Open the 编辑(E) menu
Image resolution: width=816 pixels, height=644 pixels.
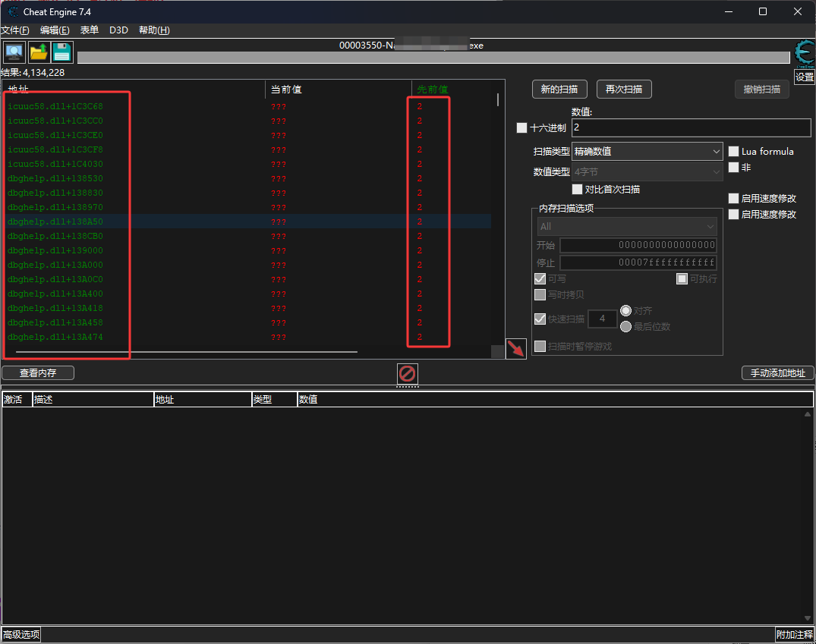click(55, 30)
